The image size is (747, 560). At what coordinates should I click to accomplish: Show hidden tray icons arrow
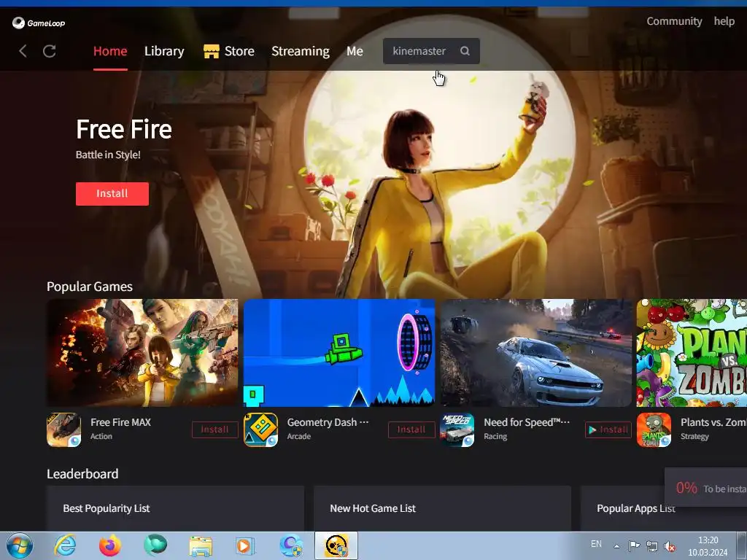(x=616, y=546)
